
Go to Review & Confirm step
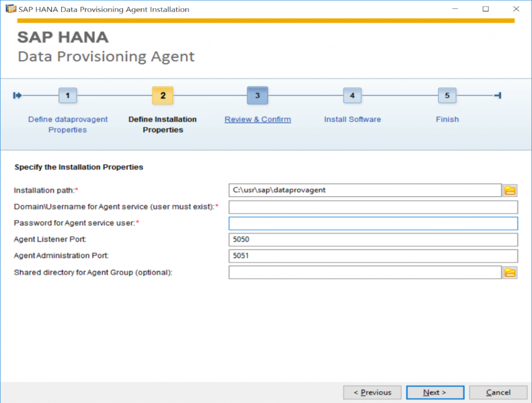258,119
